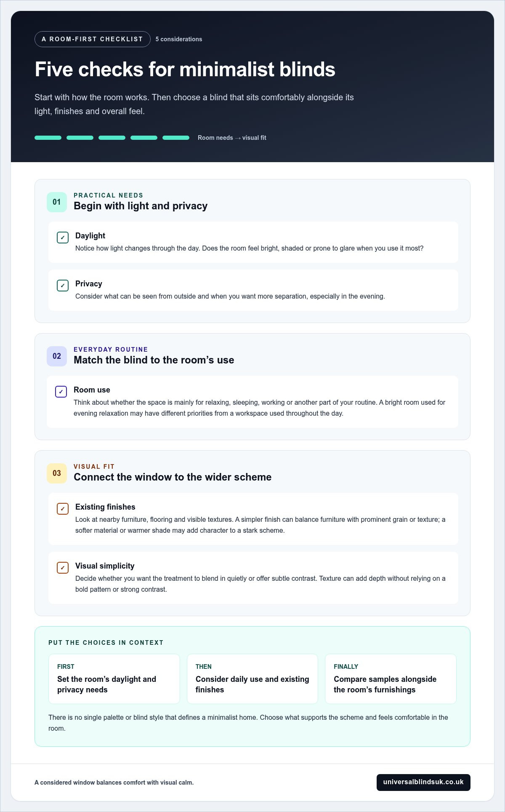Click the Connect the window to wider scheme heading

(x=173, y=477)
